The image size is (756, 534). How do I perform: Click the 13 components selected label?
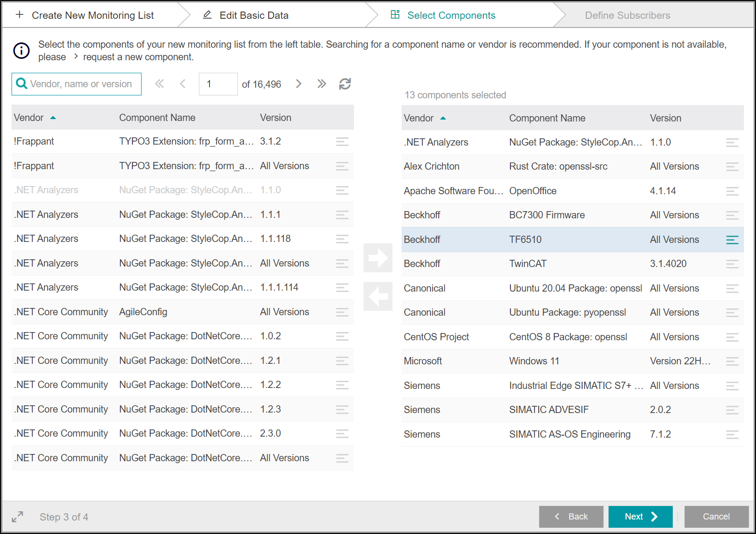[x=455, y=95]
